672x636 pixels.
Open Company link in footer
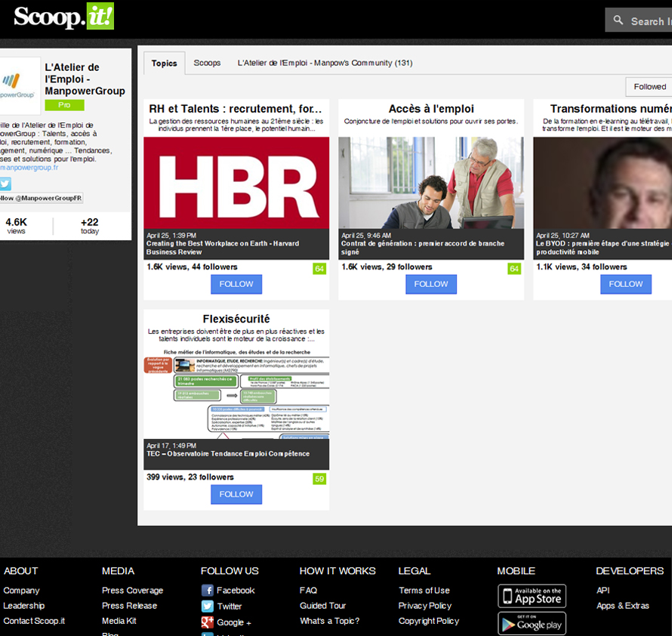coord(21,591)
